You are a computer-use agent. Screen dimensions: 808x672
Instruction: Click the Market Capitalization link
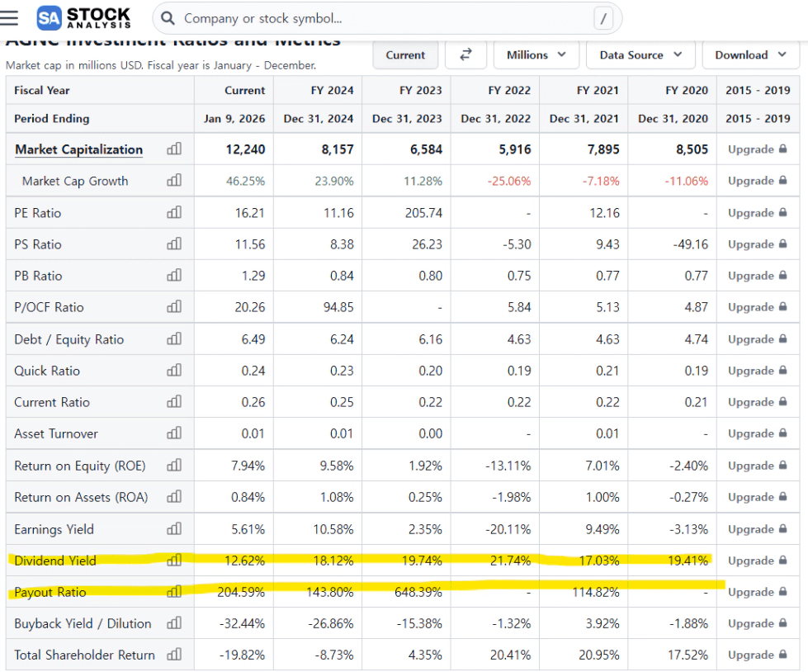coord(79,149)
